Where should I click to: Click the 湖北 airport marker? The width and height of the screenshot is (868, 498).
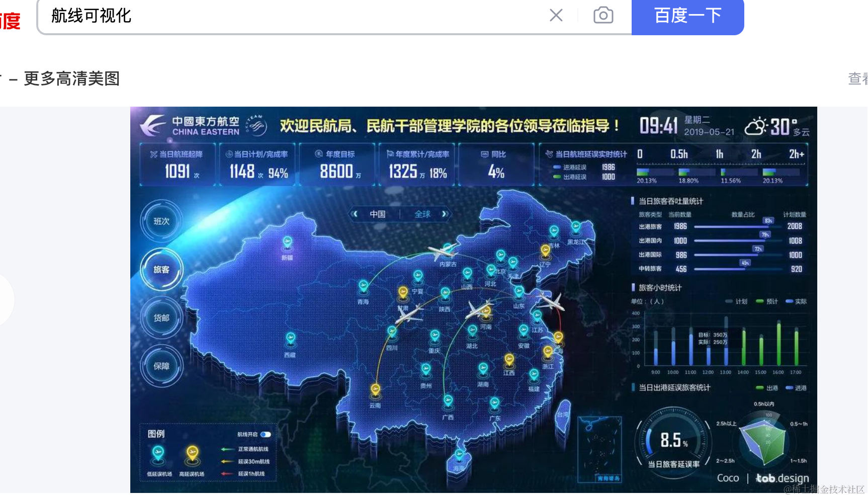(x=472, y=331)
